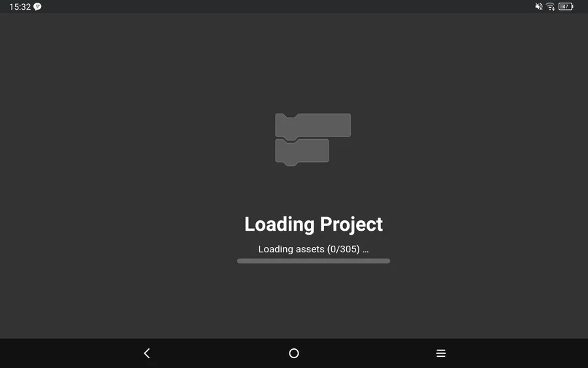
Task: Click the (0/305) asset counter
Action: [x=343, y=249]
